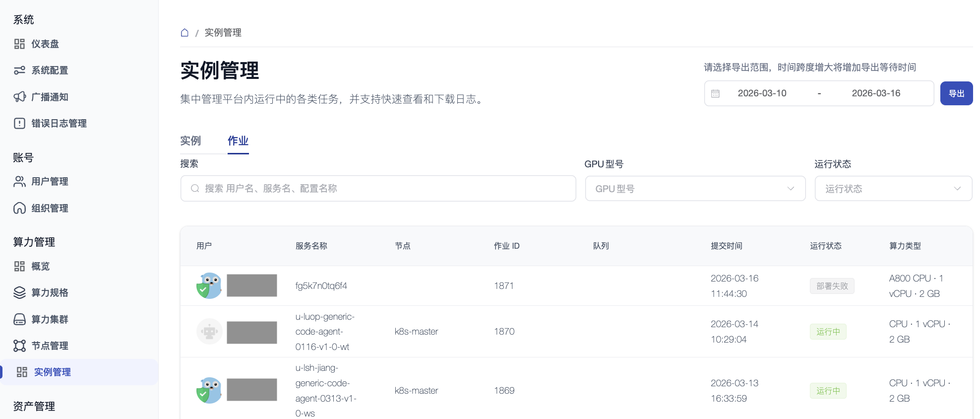Select the start date 2026-03-10 field

(x=762, y=93)
